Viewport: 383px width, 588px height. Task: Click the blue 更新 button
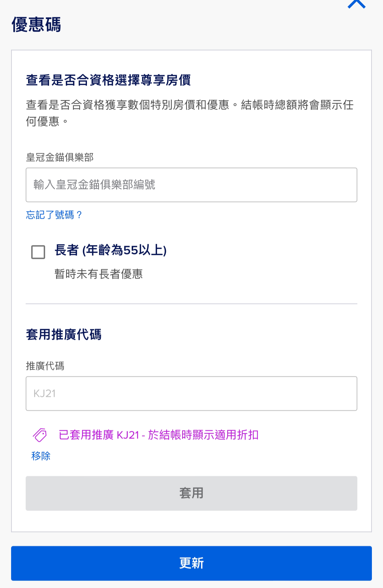tap(191, 563)
